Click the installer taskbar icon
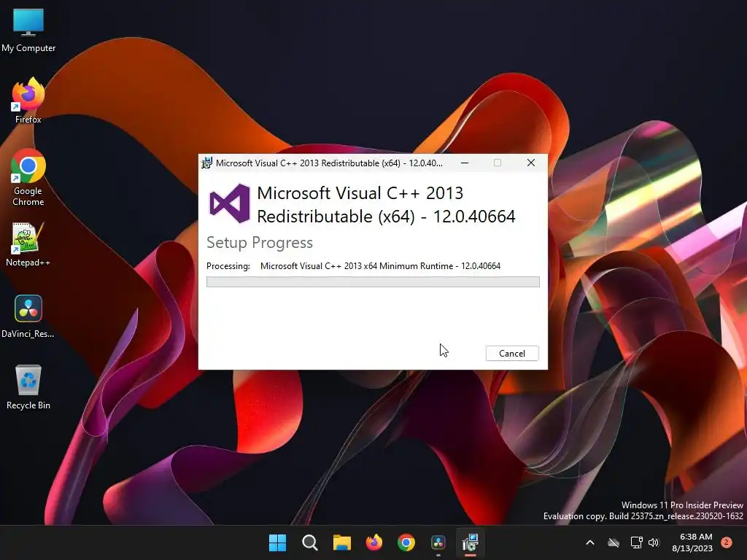Viewport: 747px width, 560px height. [x=471, y=542]
